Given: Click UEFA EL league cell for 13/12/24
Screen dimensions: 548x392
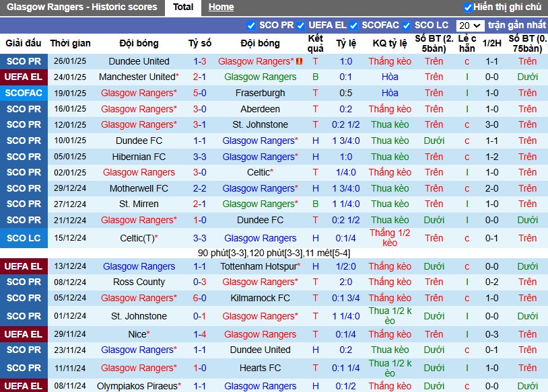Looking at the screenshot, I should pos(24,267).
